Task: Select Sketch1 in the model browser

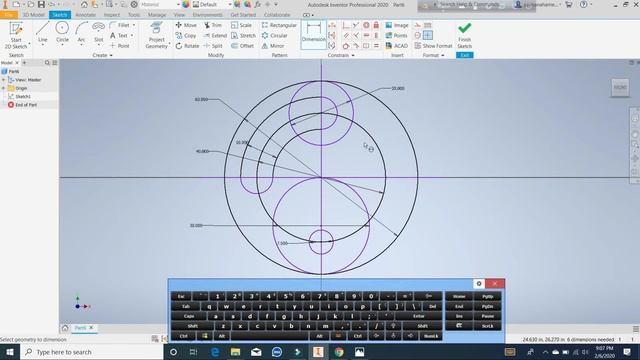Action: pyautogui.click(x=22, y=96)
